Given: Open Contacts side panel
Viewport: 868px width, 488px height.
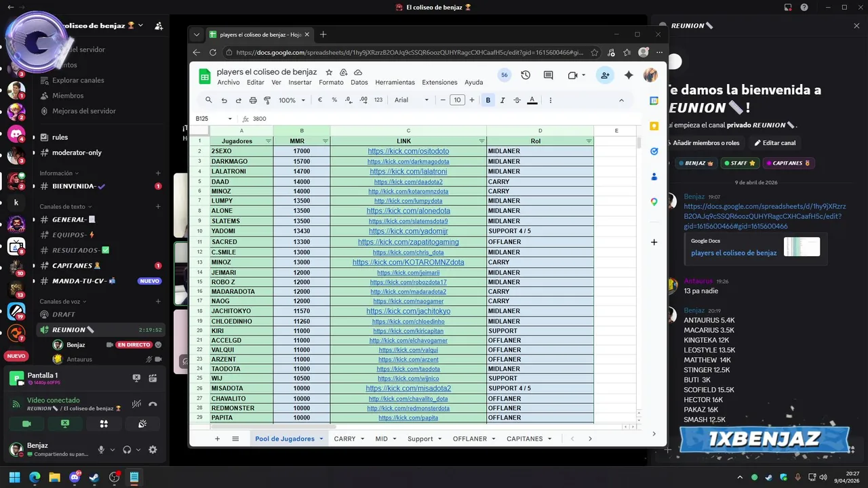Looking at the screenshot, I should [x=654, y=176].
